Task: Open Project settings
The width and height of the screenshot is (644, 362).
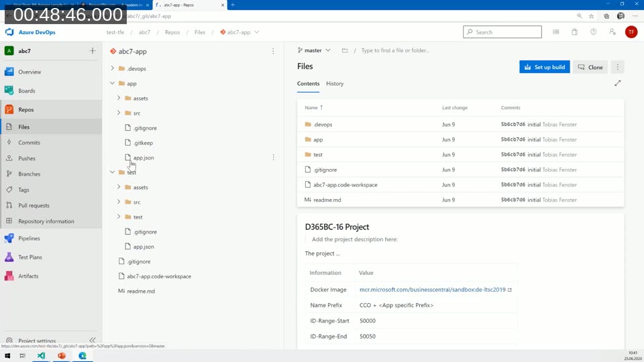Action: click(x=37, y=341)
